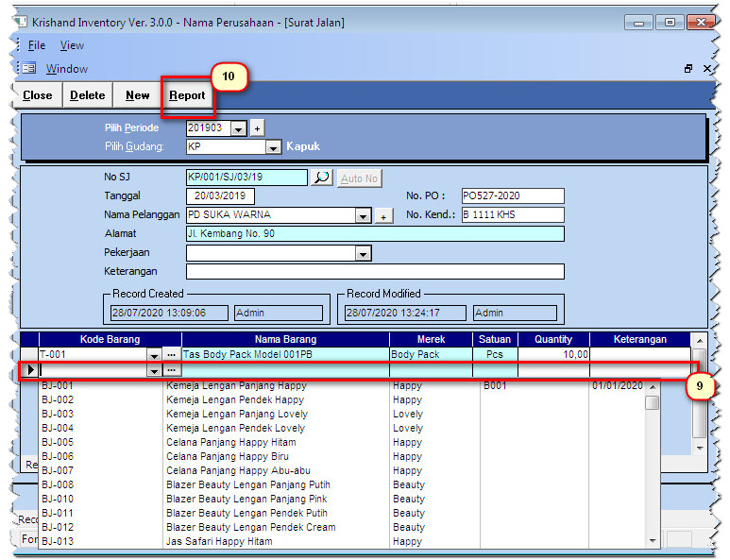The width and height of the screenshot is (730, 560).
Task: Click the Report toolbar button
Action: tap(187, 95)
